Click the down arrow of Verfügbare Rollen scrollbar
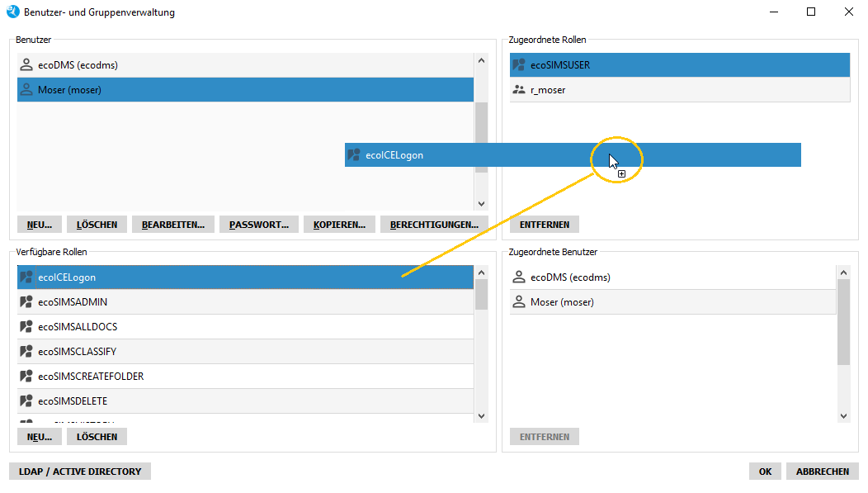This screenshot has height=493, width=868. 481,416
